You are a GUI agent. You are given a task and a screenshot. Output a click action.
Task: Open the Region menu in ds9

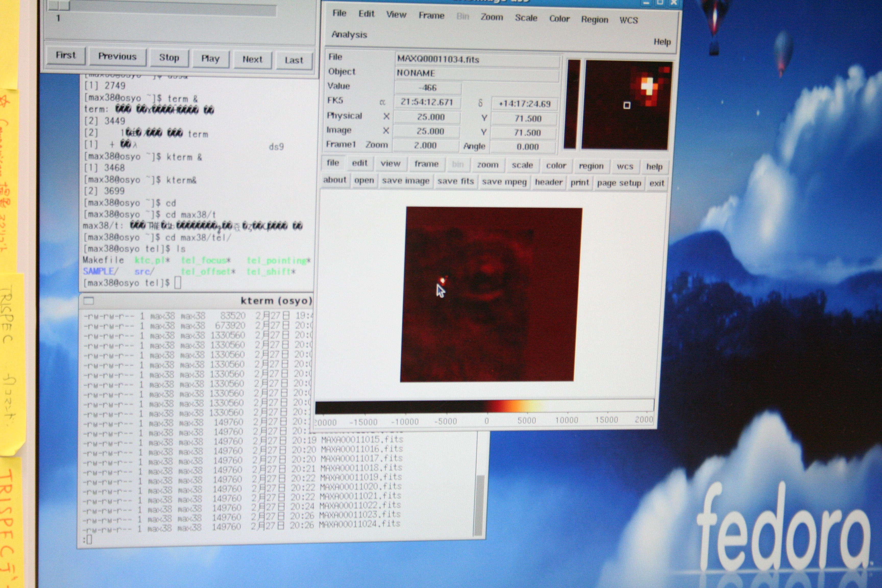594,19
